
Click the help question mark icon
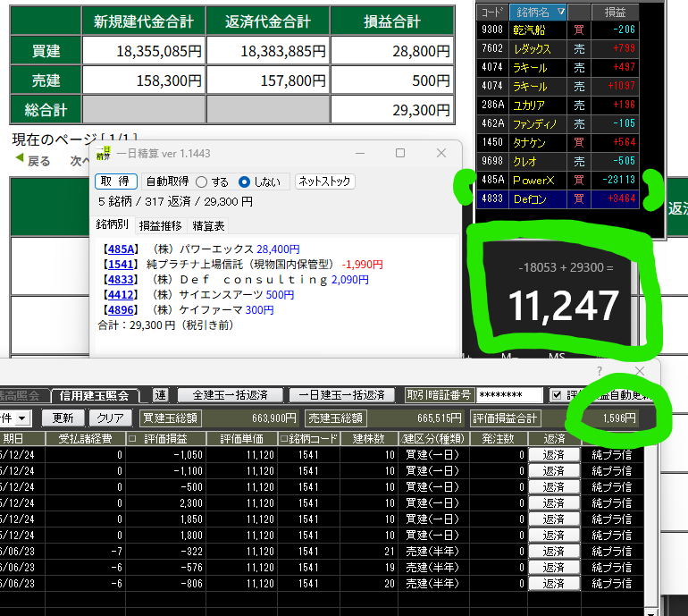600,370
